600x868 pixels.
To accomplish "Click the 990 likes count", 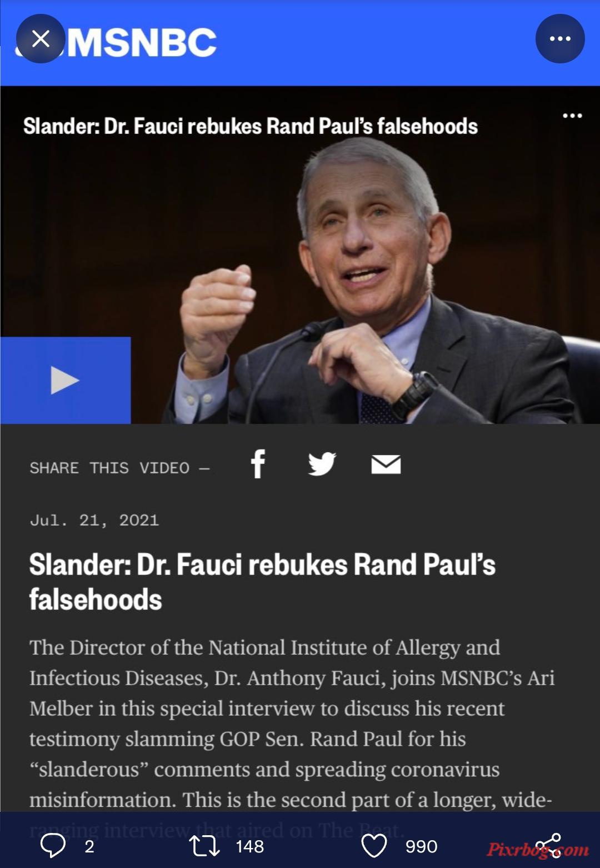I will pos(421,846).
